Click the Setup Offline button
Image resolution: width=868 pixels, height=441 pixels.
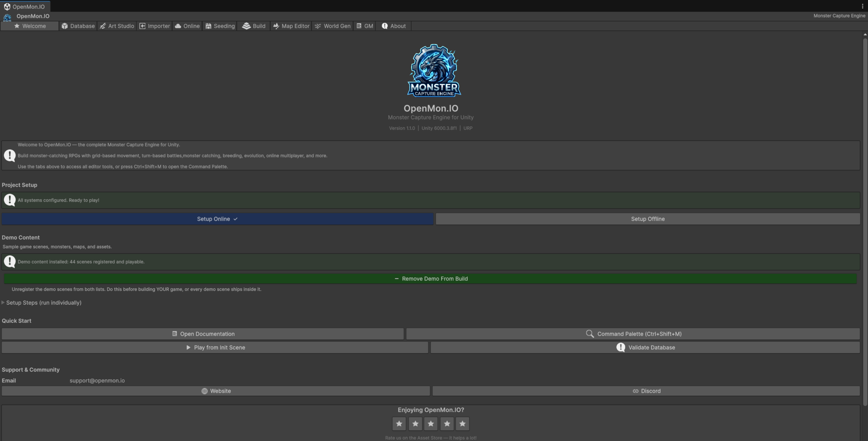648,219
